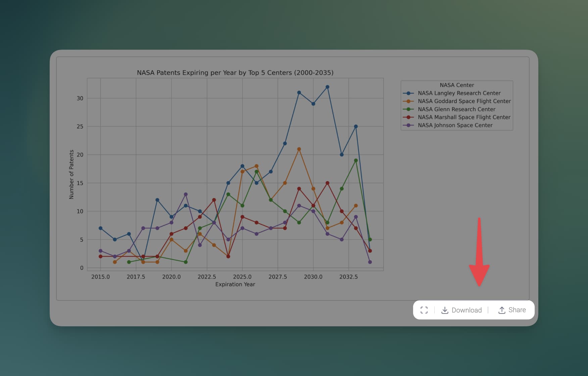588x376 pixels.
Task: Click the share upload icon
Action: 502,310
